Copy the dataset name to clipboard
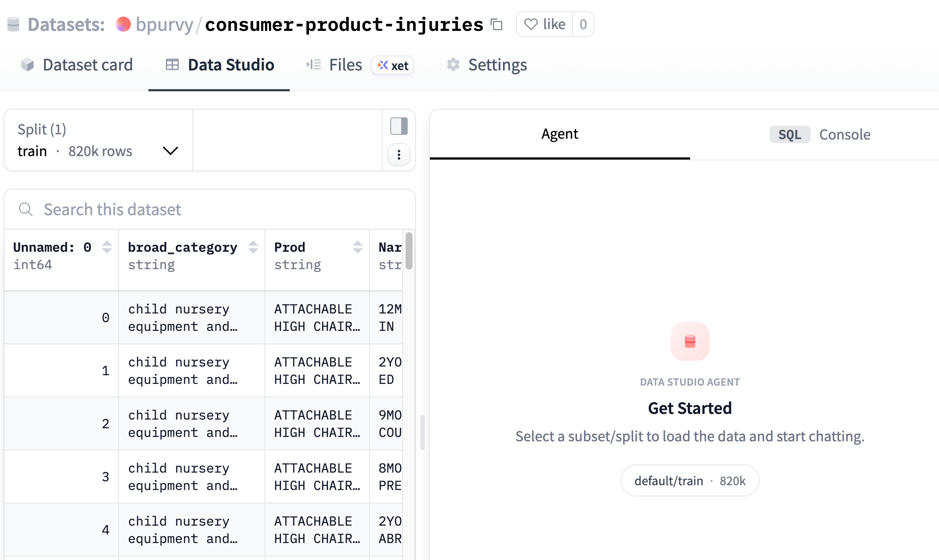 496,24
